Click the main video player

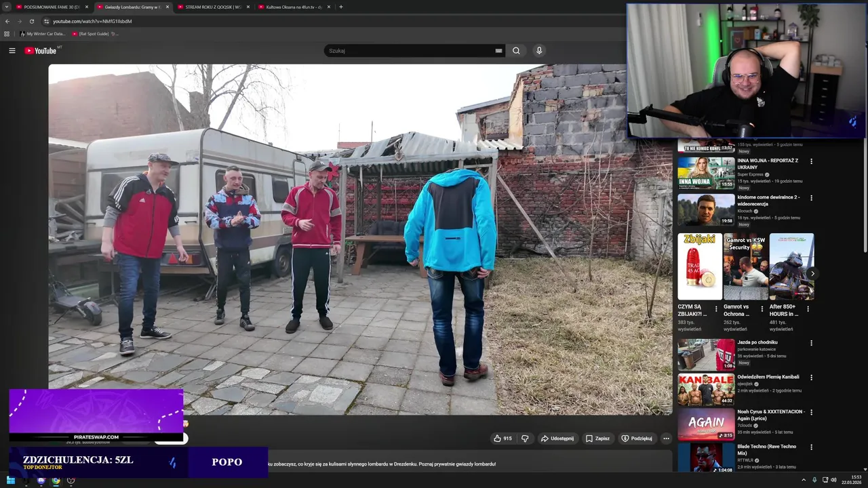[360, 239]
